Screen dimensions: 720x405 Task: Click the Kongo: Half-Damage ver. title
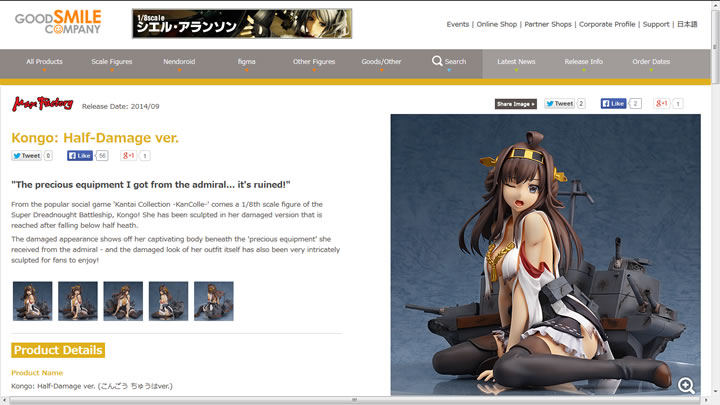(95, 138)
